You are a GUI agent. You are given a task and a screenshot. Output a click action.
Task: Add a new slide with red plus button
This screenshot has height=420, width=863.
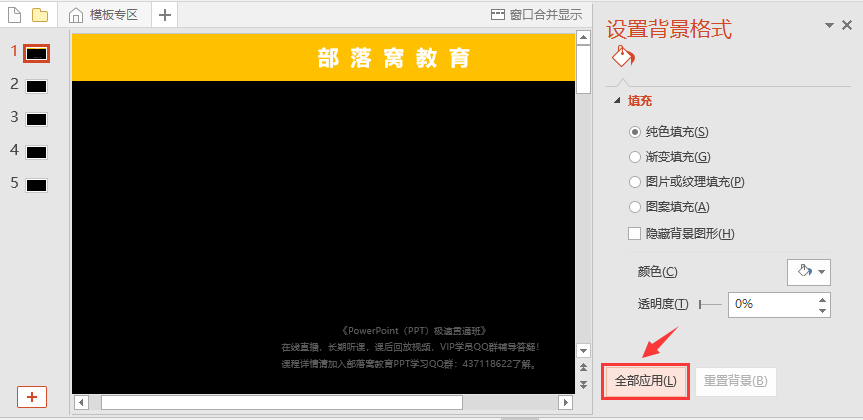(32, 397)
